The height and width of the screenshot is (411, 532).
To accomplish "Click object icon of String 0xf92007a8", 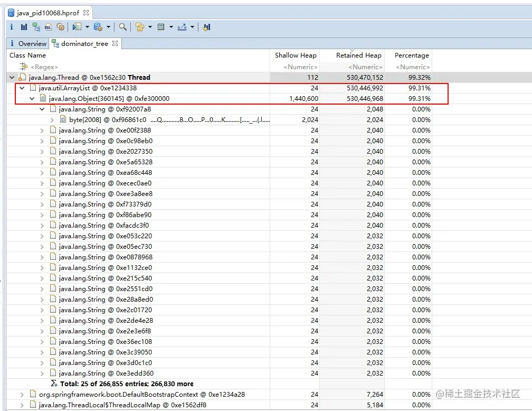I will pyautogui.click(x=53, y=109).
